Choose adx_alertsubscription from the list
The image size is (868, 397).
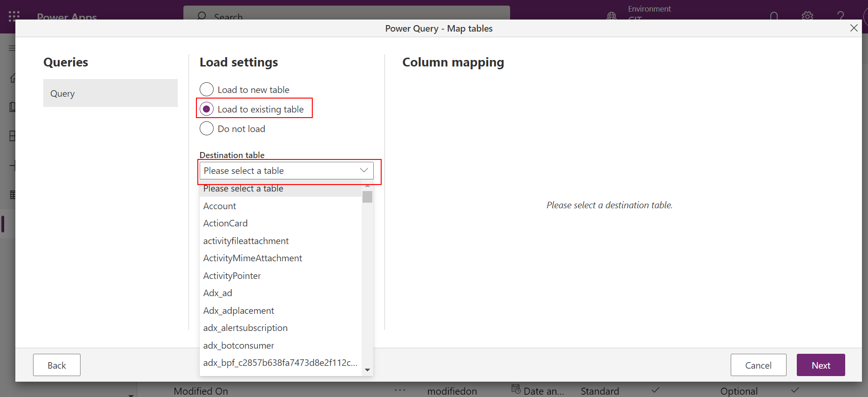click(x=281, y=328)
